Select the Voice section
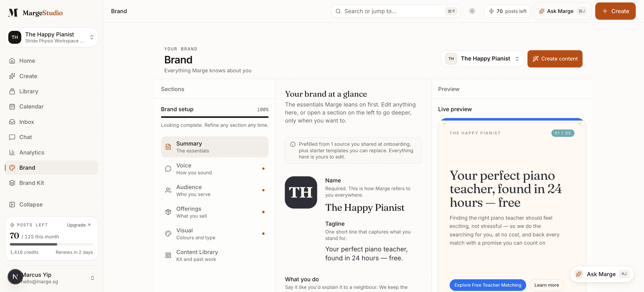This screenshot has height=292, width=644. point(214,169)
